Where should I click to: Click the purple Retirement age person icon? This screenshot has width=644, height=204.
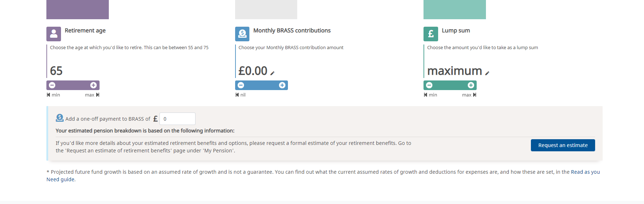click(54, 34)
